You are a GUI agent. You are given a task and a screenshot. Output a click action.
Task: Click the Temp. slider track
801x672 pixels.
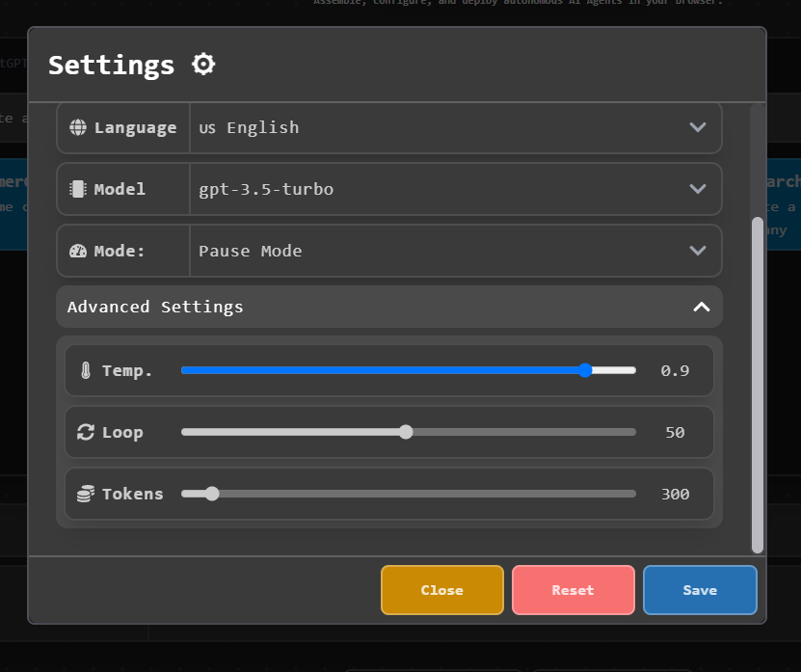tap(409, 370)
